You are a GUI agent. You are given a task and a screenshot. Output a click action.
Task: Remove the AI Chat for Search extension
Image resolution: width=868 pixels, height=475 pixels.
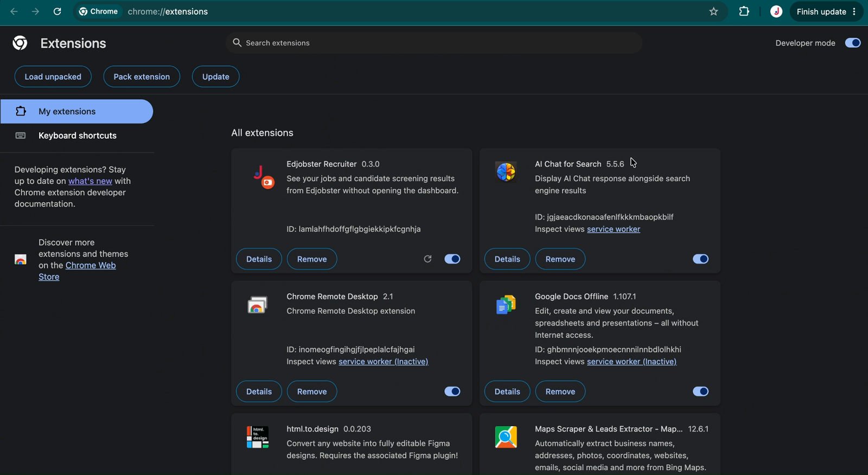[560, 259]
